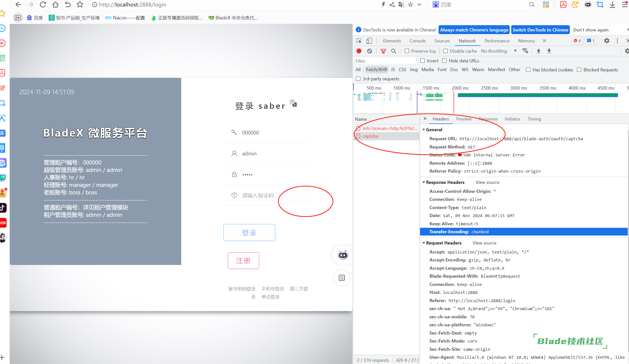Collapse the General section triangle

click(x=424, y=130)
